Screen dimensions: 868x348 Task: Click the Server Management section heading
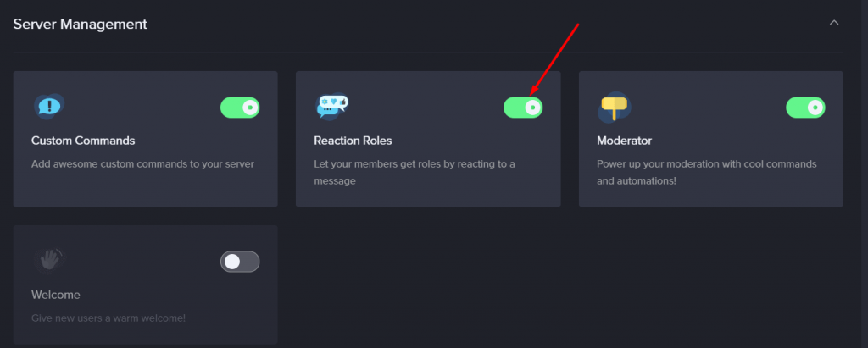coord(81,24)
